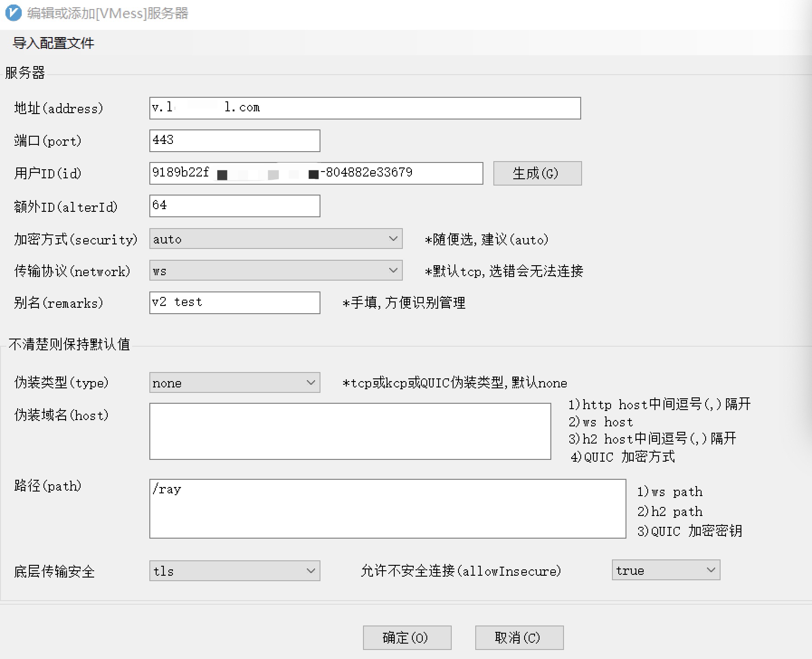
Task: Select the alterId (额外ID) field
Action: pyautogui.click(x=234, y=206)
